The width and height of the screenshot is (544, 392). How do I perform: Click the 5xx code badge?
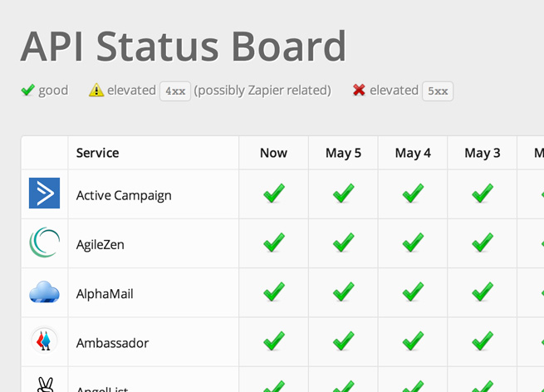(438, 91)
